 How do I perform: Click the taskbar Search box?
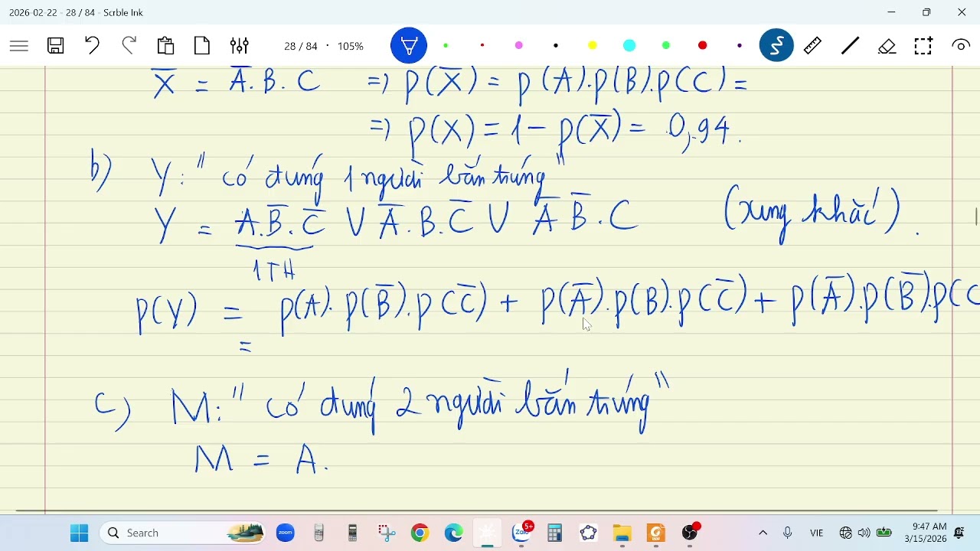pyautogui.click(x=184, y=533)
